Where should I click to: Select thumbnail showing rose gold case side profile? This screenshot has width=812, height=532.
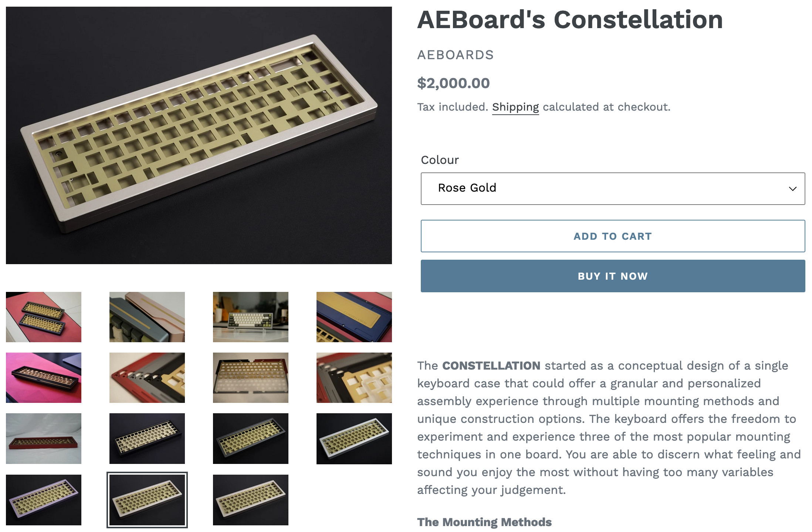pos(147,317)
